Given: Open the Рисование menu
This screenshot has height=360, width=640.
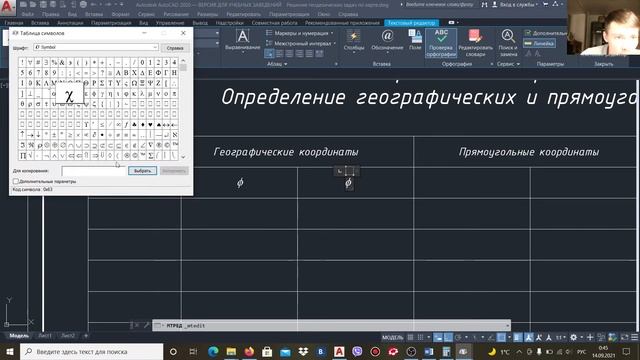Looking at the screenshot, I should coord(176,14).
